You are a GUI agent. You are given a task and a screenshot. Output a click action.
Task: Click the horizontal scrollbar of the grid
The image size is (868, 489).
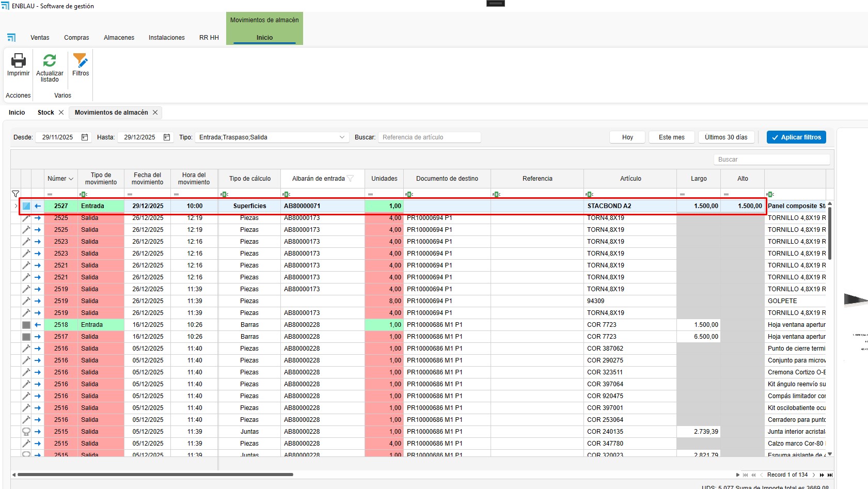click(155, 475)
